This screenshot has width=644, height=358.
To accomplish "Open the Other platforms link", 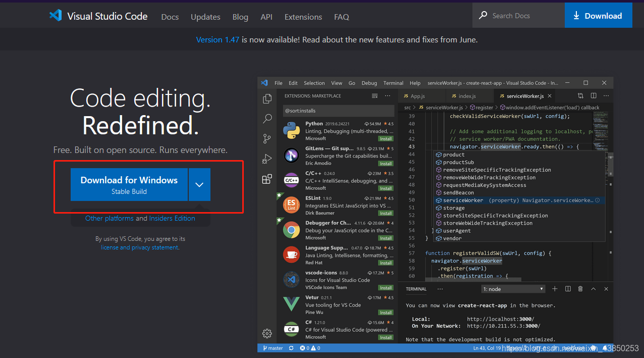I will (x=110, y=218).
